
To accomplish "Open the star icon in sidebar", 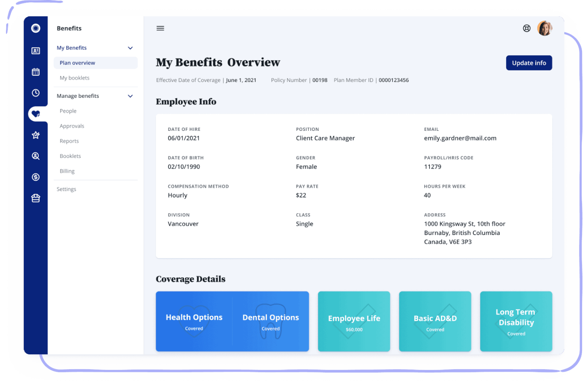I will coord(36,135).
